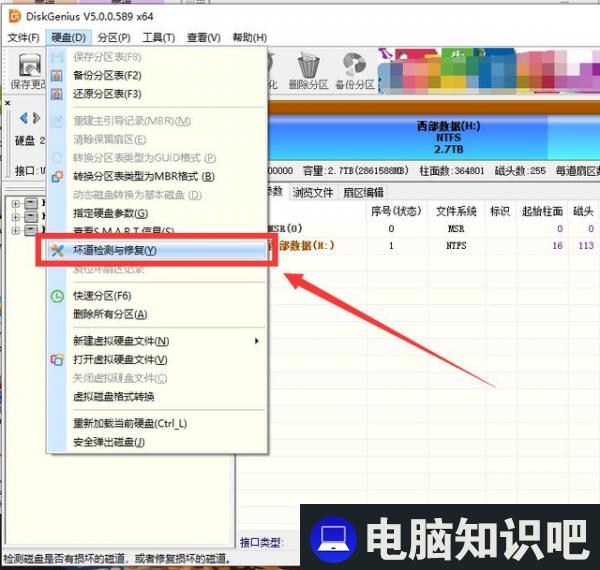
Task: Click head value 113
Action: coord(586,245)
